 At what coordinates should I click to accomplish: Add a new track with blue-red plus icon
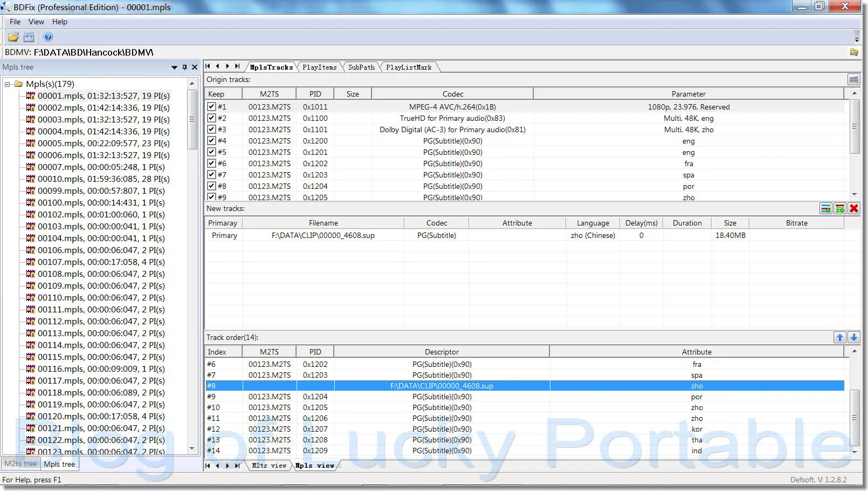[x=825, y=209]
